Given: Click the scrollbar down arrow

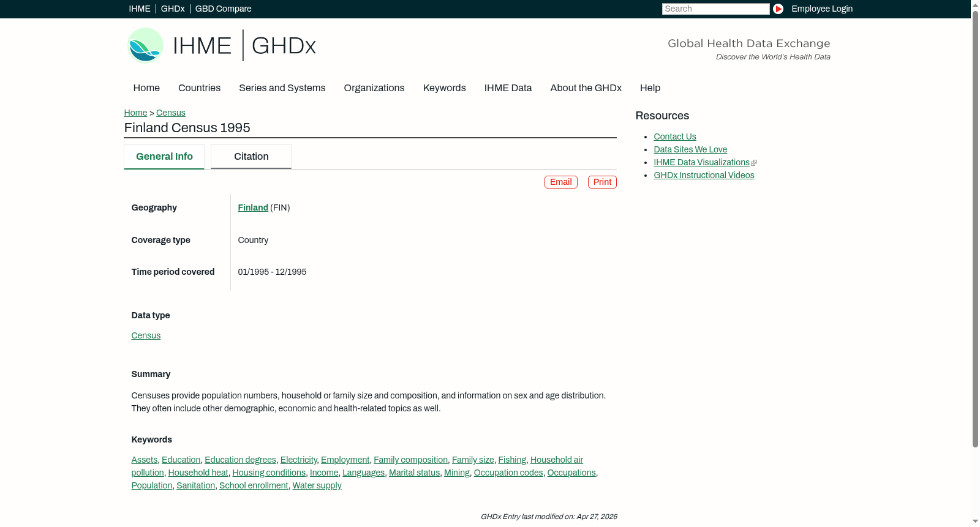Looking at the screenshot, I should point(975,522).
